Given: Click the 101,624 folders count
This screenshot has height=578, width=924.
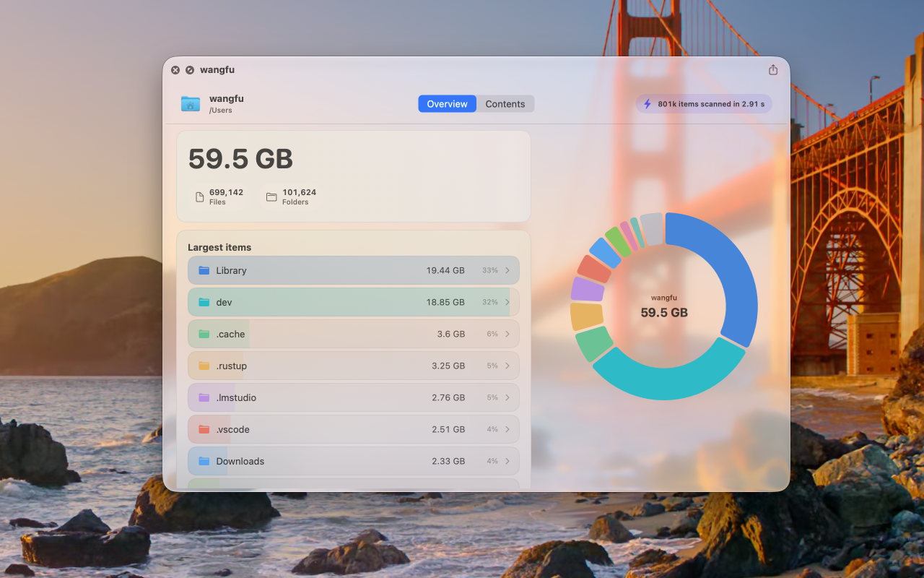Looking at the screenshot, I should [x=299, y=192].
